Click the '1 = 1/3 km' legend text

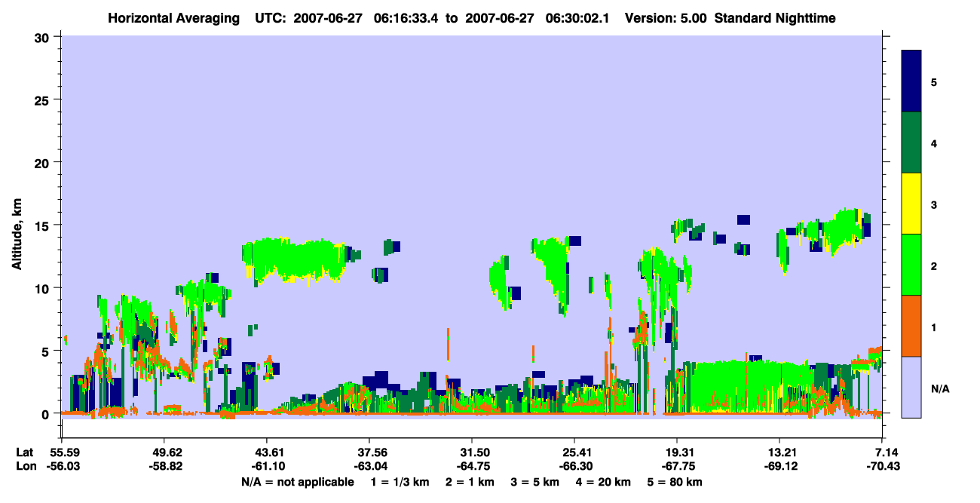coord(399,482)
